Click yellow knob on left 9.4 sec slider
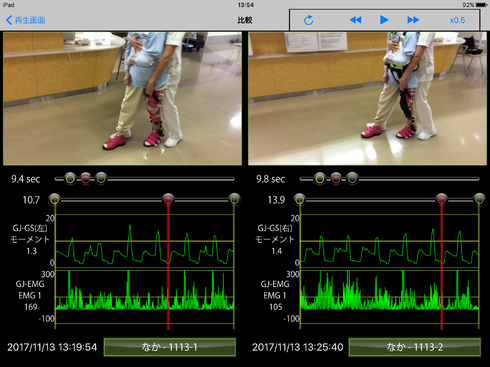Viewport: 490px width, 367px height. click(70, 179)
